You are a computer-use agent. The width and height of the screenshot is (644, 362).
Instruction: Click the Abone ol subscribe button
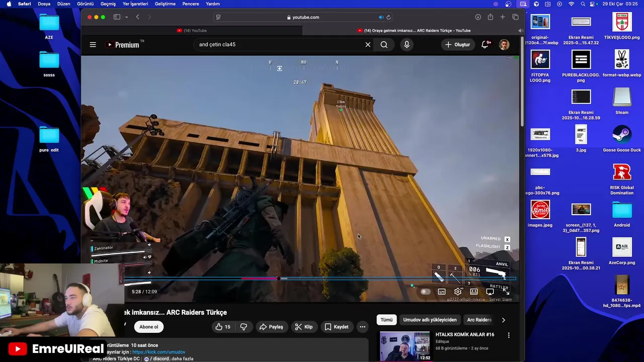pyautogui.click(x=148, y=327)
